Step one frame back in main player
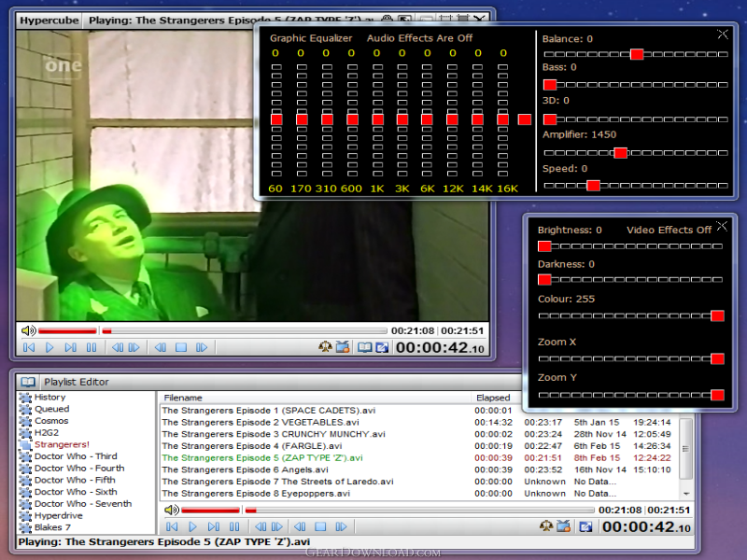Viewport: 747px width, 560px height. (118, 347)
